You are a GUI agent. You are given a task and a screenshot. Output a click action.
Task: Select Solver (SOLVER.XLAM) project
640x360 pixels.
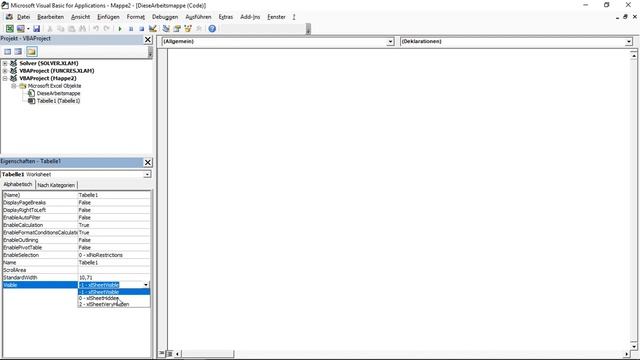coord(49,63)
